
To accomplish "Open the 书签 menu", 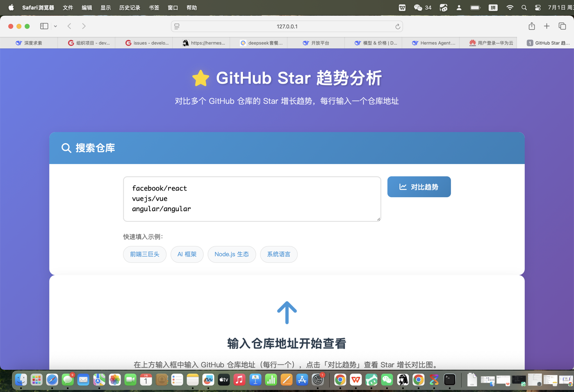I will tap(154, 7).
